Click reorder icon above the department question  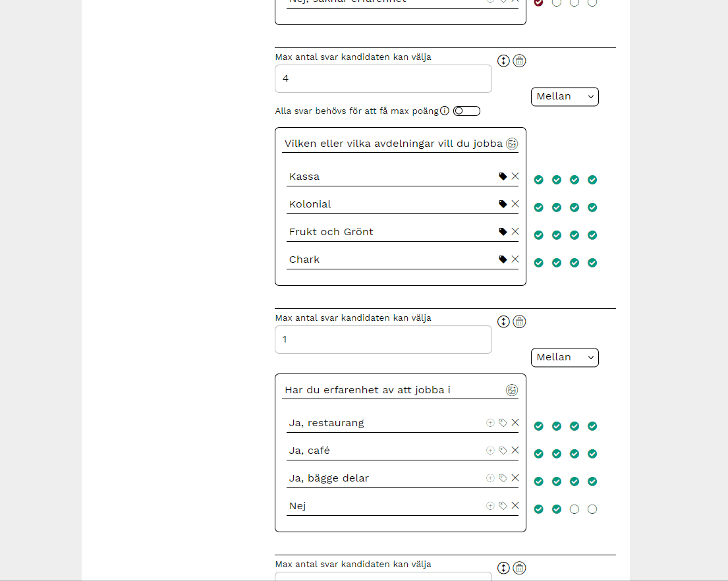503,61
